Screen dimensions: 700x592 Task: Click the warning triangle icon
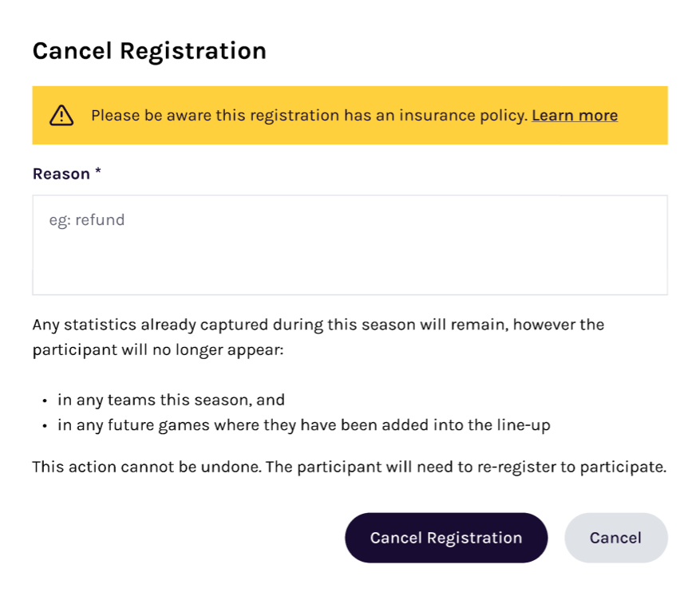point(61,116)
